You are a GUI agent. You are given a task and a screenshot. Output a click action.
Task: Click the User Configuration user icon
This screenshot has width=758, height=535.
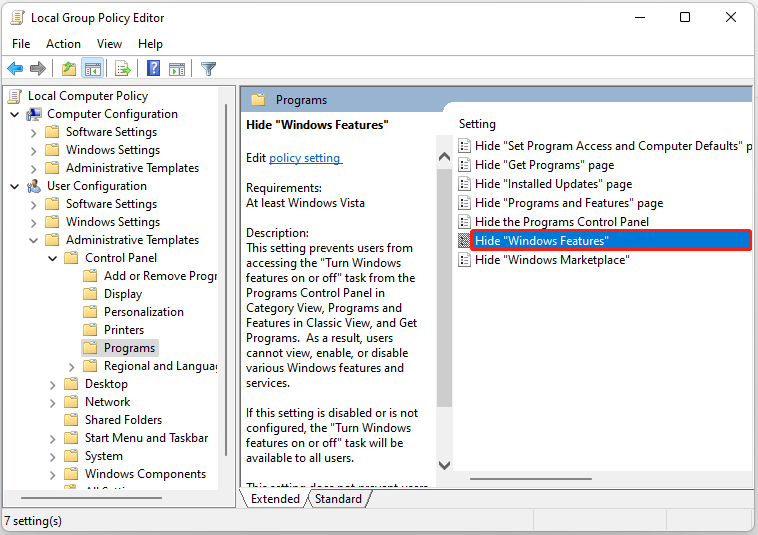(x=34, y=186)
